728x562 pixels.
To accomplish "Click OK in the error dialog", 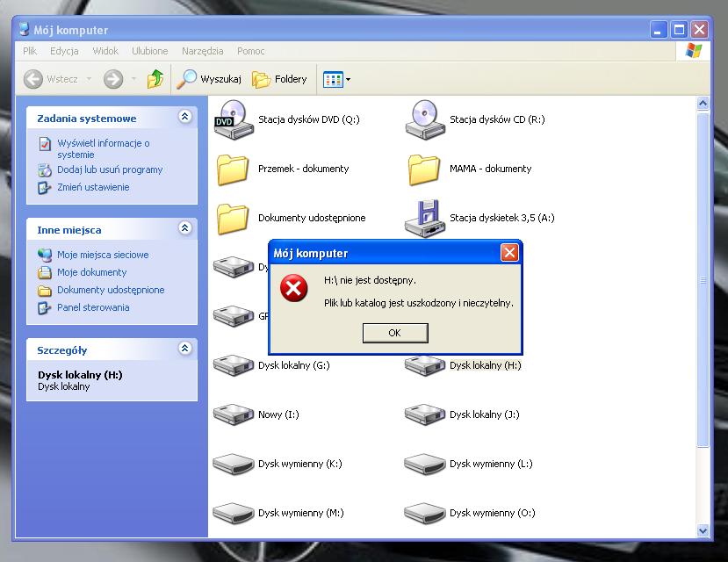I will tap(395, 333).
